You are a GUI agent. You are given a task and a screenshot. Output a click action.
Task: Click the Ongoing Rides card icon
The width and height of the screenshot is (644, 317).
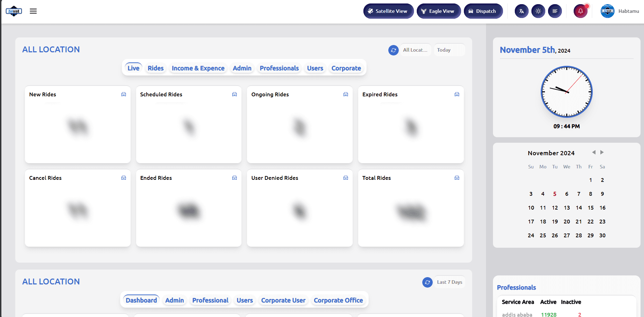pos(346,94)
